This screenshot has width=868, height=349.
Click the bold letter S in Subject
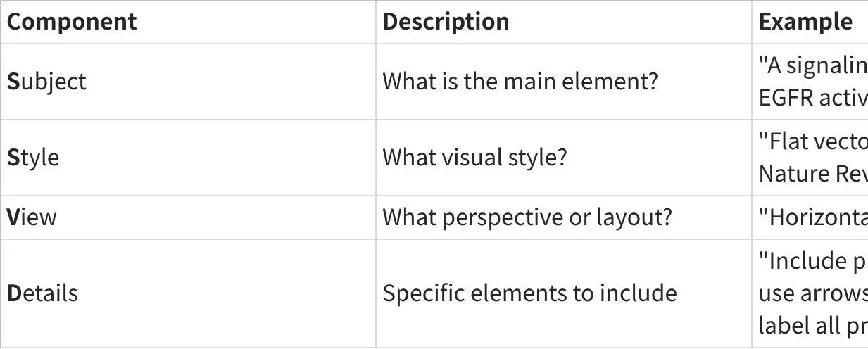click(x=13, y=82)
